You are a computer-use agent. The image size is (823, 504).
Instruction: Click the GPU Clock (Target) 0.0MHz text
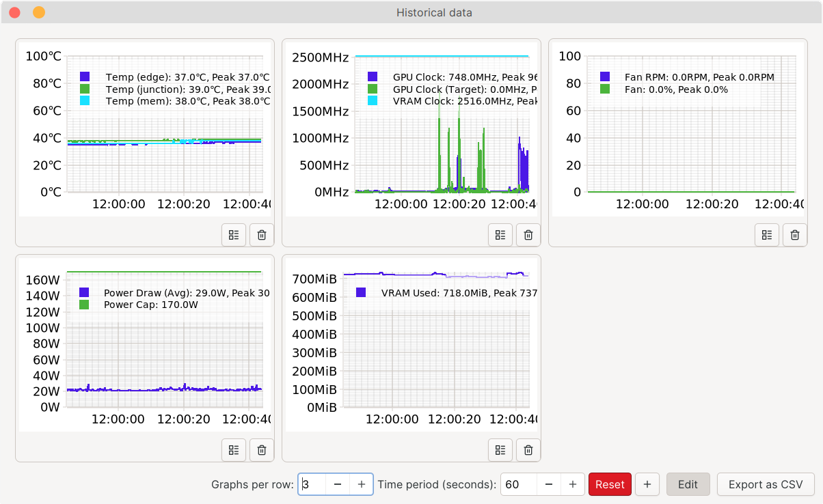pos(465,89)
